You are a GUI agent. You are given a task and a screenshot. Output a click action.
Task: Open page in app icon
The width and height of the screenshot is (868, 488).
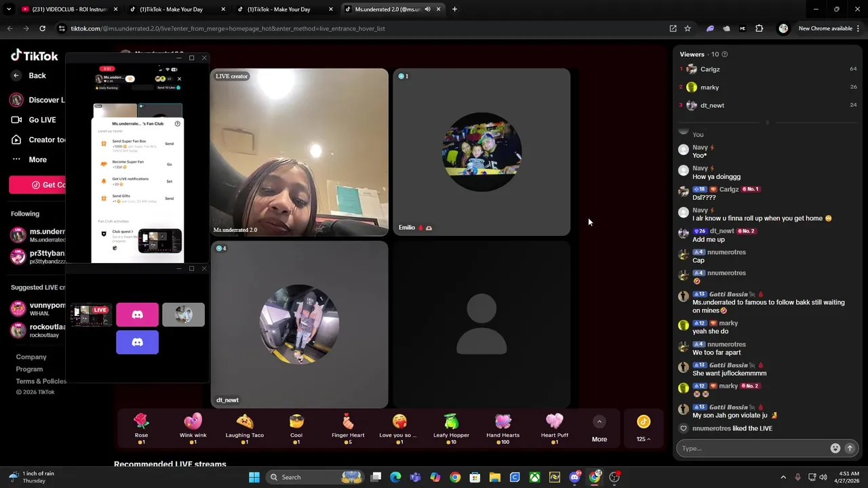coord(673,28)
